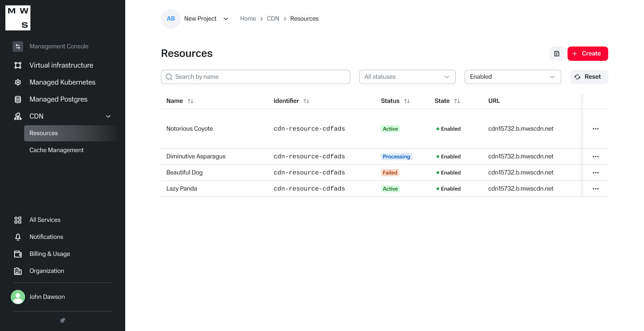Click the Processing status badge
The image size is (644, 331).
[397, 157]
